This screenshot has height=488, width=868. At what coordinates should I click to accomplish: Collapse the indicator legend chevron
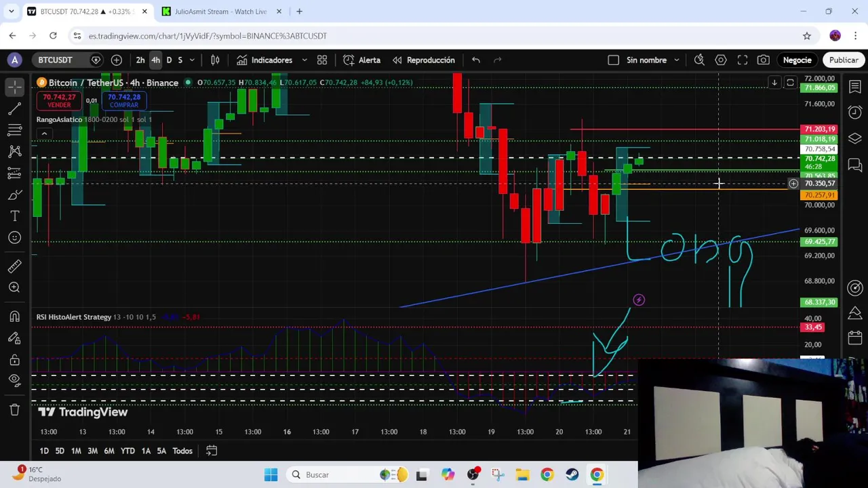(x=44, y=134)
